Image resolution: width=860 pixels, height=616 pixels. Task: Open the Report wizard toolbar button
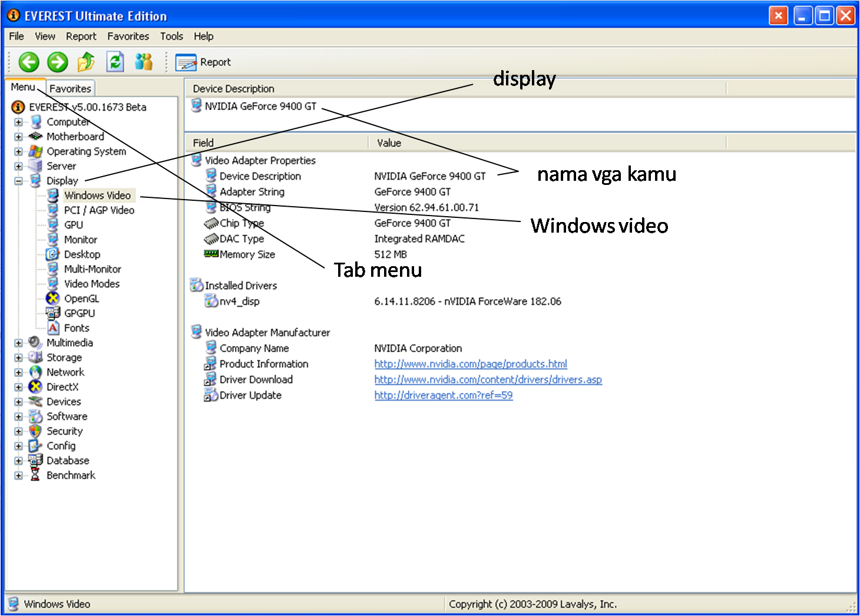point(203,62)
